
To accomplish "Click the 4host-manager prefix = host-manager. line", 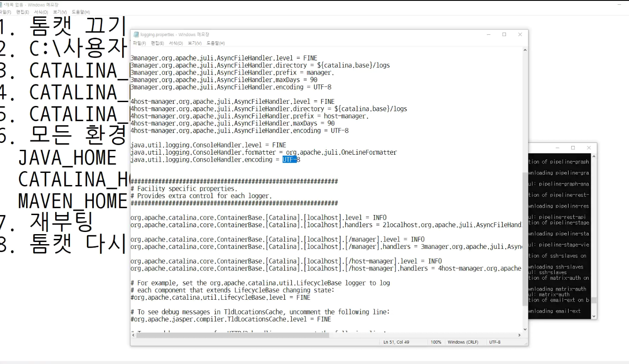I will coord(250,116).
